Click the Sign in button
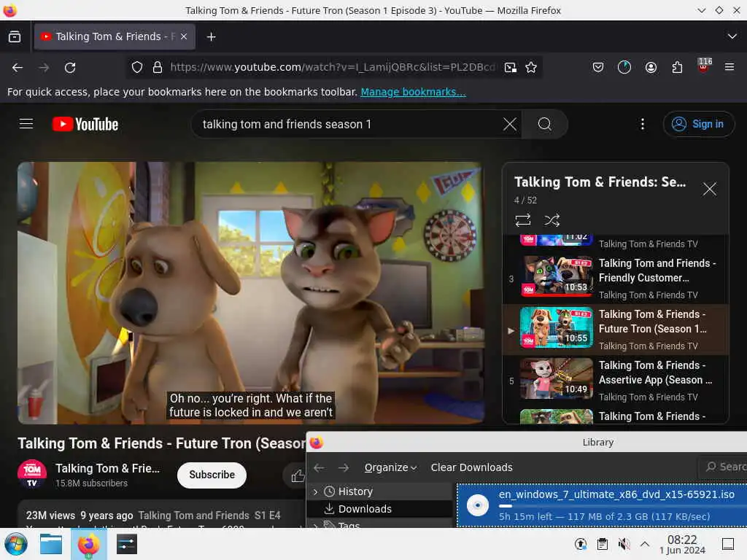Image resolution: width=747 pixels, height=560 pixels. 698,124
